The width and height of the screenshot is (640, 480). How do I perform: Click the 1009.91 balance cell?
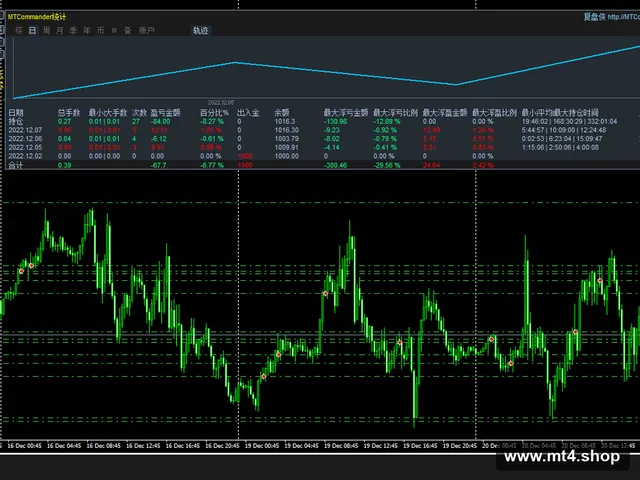click(x=287, y=147)
